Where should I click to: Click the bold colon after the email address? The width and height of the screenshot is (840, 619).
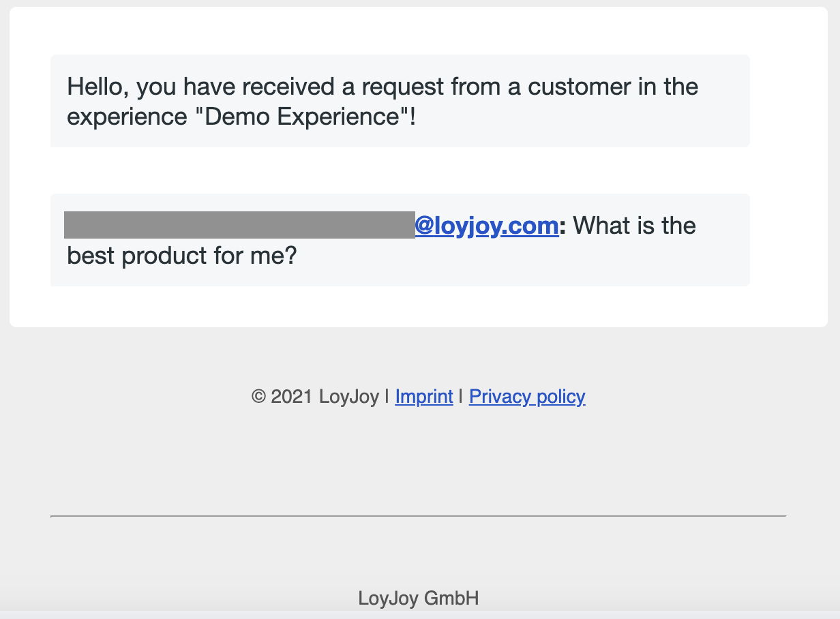(x=562, y=226)
